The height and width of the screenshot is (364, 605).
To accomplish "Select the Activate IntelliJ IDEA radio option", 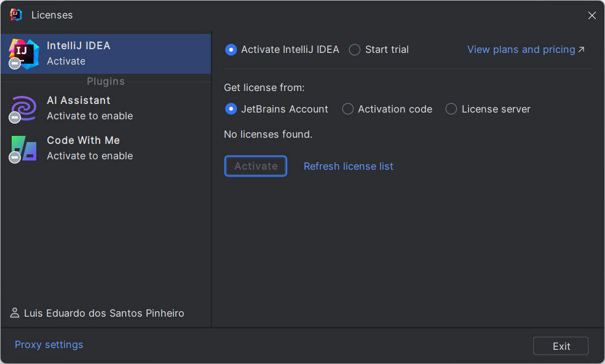I will click(x=231, y=50).
